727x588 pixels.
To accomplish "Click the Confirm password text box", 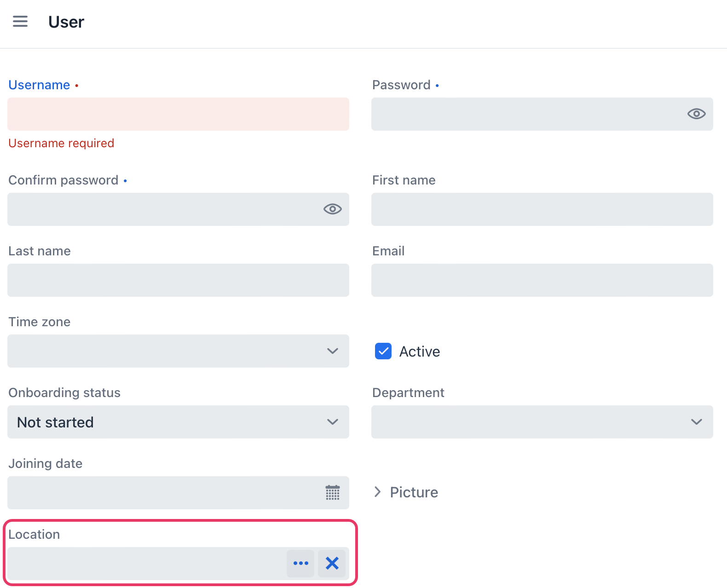I will point(161,209).
